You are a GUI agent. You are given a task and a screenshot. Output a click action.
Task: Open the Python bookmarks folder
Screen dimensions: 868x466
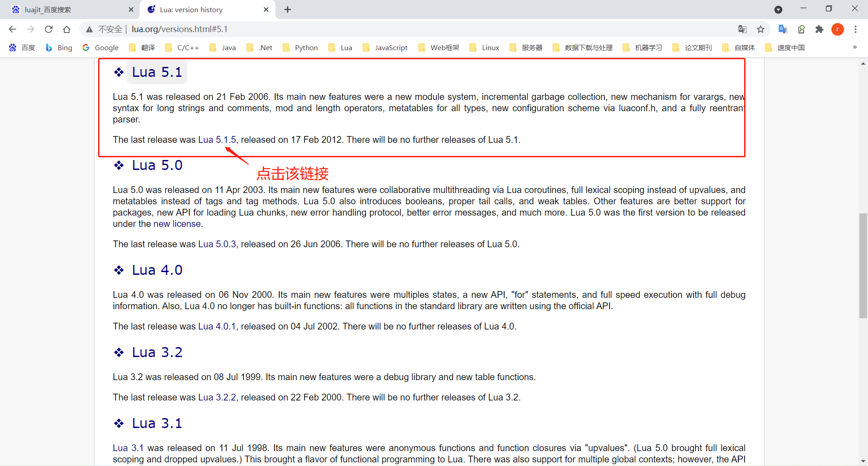pos(300,47)
